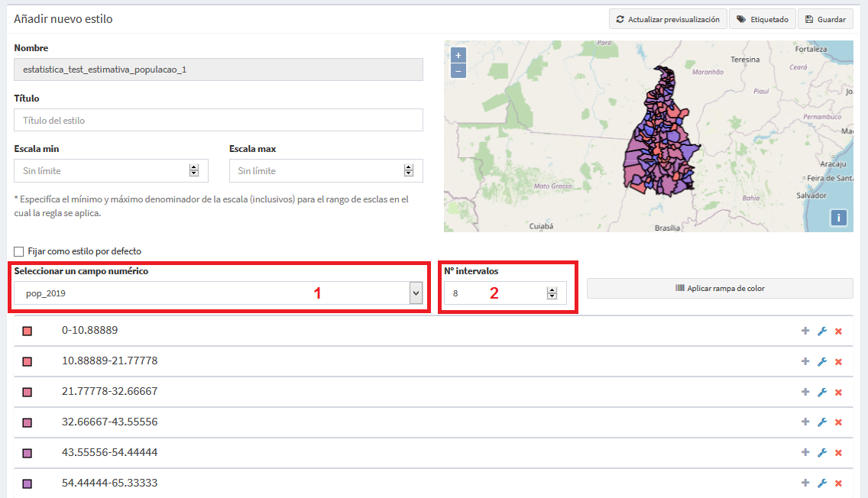Click the Escala max stepper arrows

(x=409, y=170)
